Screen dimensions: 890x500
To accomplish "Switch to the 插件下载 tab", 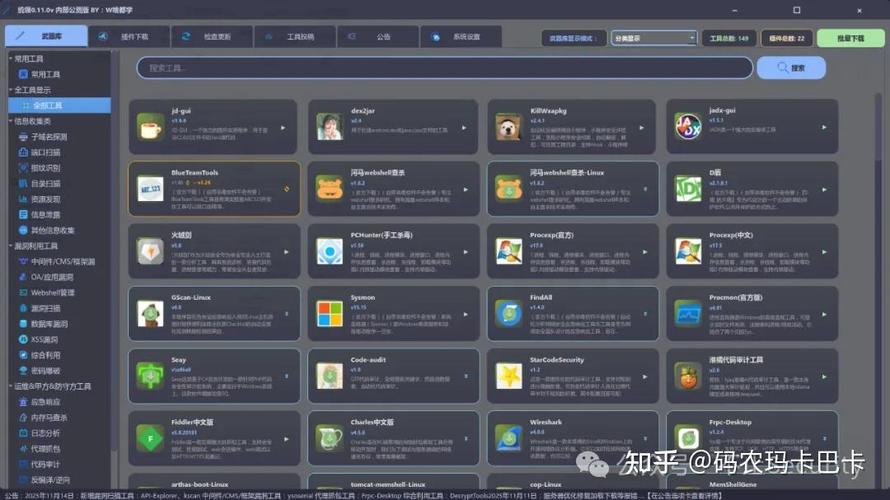I will (129, 36).
